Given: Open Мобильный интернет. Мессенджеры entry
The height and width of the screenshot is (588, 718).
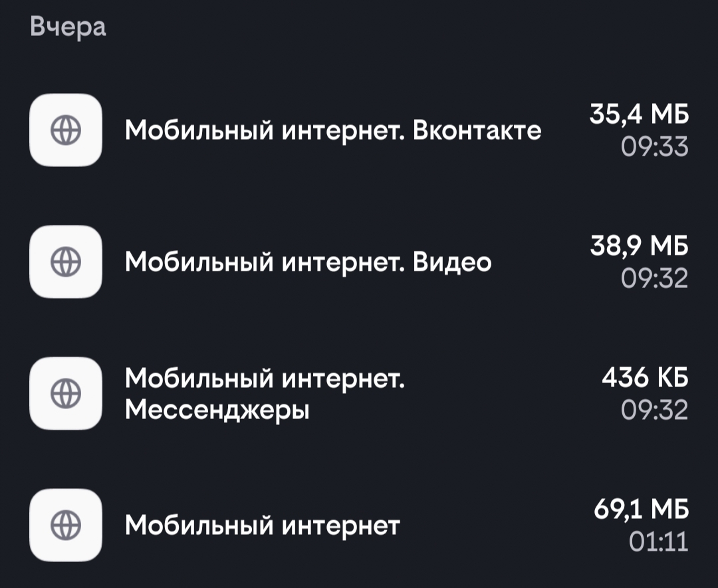Looking at the screenshot, I should (x=359, y=393).
